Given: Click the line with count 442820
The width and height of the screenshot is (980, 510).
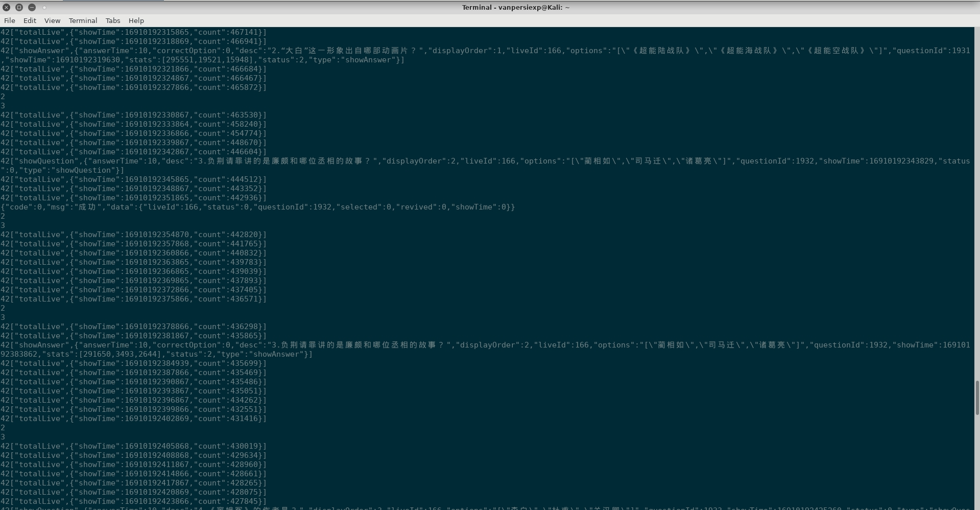Looking at the screenshot, I should coord(133,235).
